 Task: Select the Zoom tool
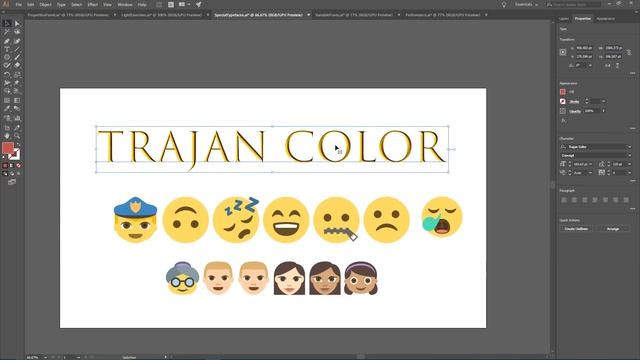coord(17,136)
